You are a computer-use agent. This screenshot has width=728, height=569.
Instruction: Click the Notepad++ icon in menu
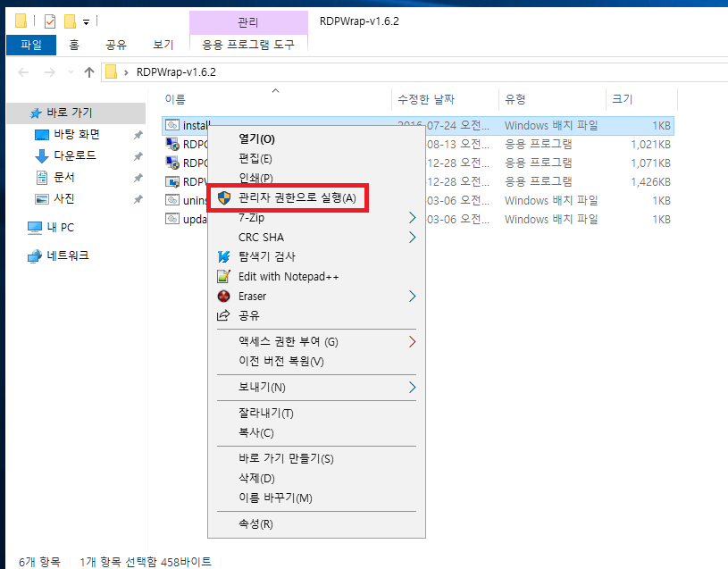(224, 277)
